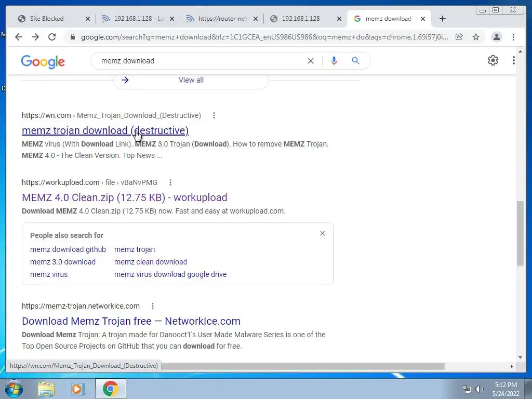The image size is (532, 399).
Task: Click the Chrome taskbar button
Action: [110, 389]
